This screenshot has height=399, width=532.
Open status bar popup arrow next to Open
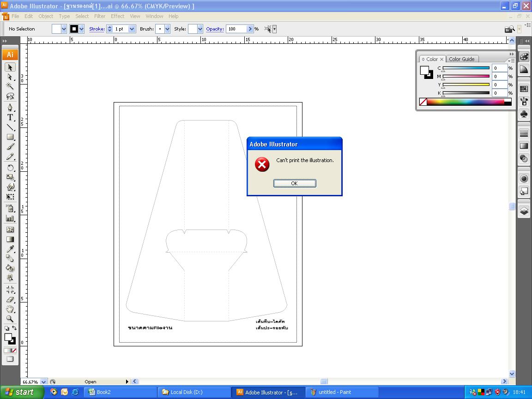[127, 382]
